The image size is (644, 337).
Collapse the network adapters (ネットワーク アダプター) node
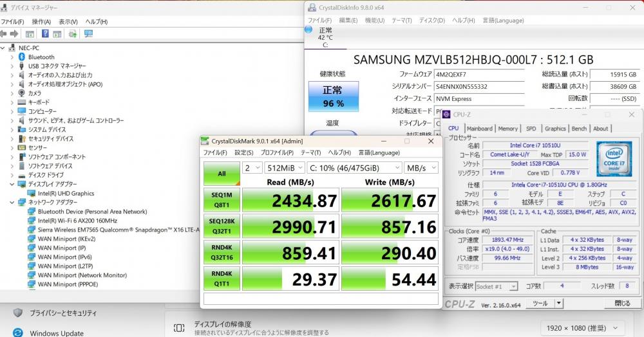pyautogui.click(x=12, y=202)
